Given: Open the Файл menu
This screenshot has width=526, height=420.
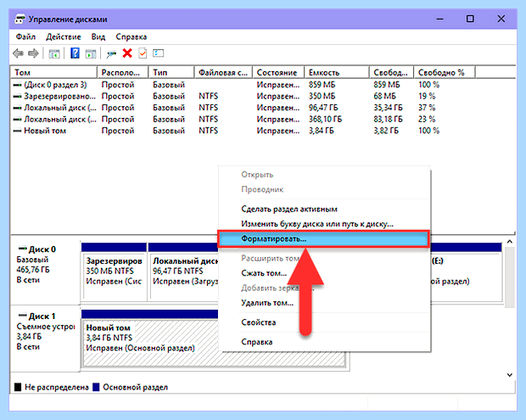Looking at the screenshot, I should point(25,36).
